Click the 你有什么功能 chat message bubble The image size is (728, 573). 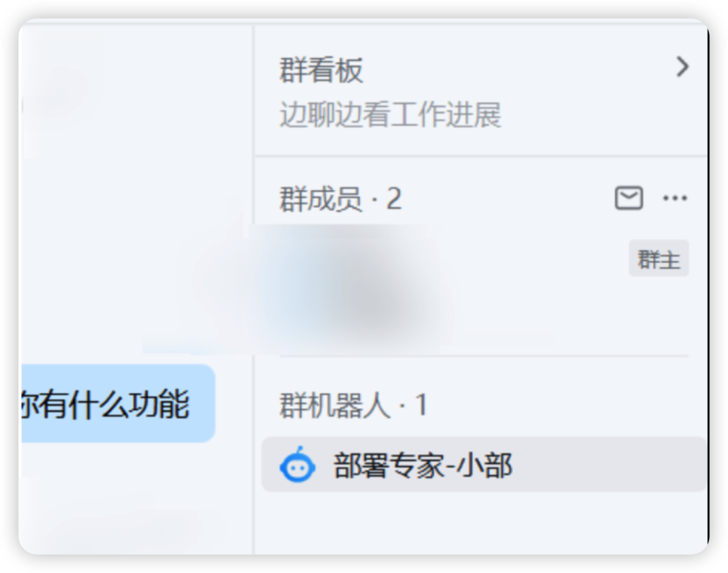117,404
